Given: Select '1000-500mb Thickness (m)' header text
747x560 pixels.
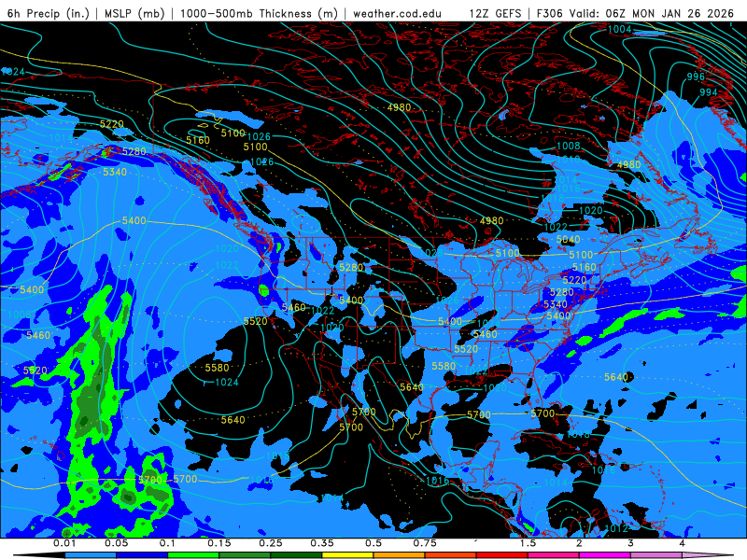Looking at the screenshot, I should (x=259, y=13).
